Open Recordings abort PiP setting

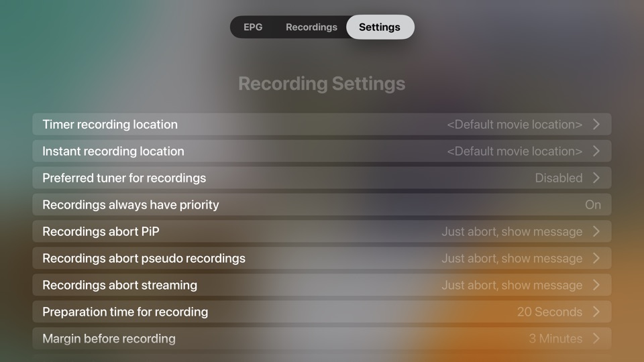[x=321, y=231]
